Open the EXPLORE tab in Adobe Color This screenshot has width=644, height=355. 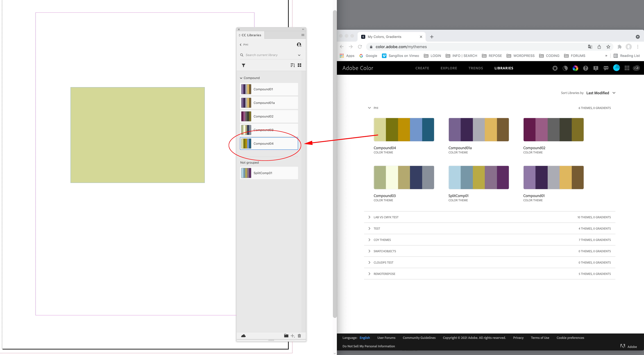[449, 68]
